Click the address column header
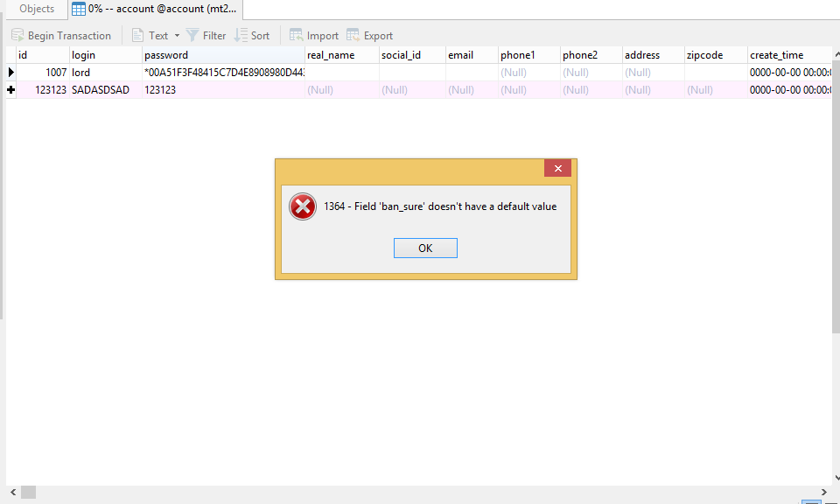Screen dimensions: 840x504 (654, 55)
